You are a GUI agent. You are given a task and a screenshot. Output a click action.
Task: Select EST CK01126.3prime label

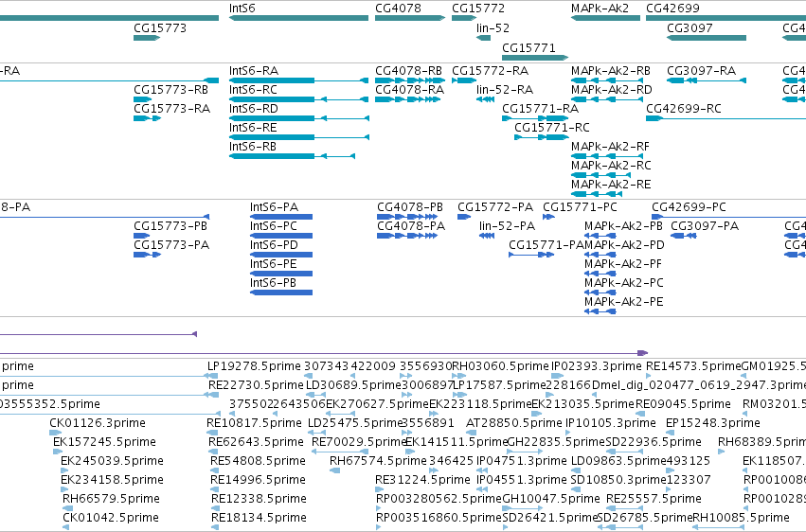point(98,424)
